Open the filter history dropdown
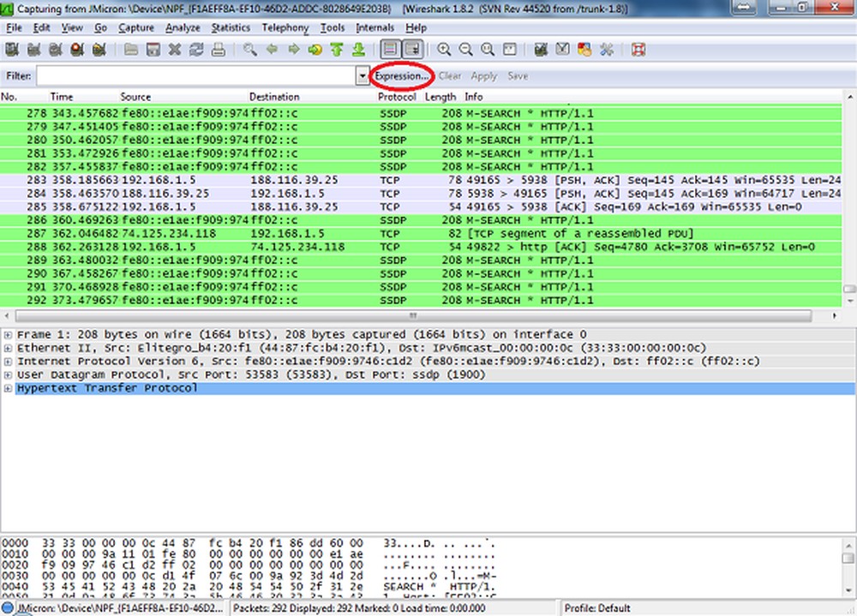The height and width of the screenshot is (616, 857). coord(363,75)
